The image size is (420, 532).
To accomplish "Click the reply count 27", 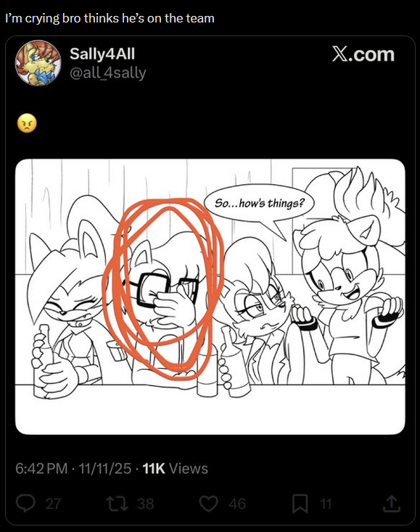I will click(53, 504).
